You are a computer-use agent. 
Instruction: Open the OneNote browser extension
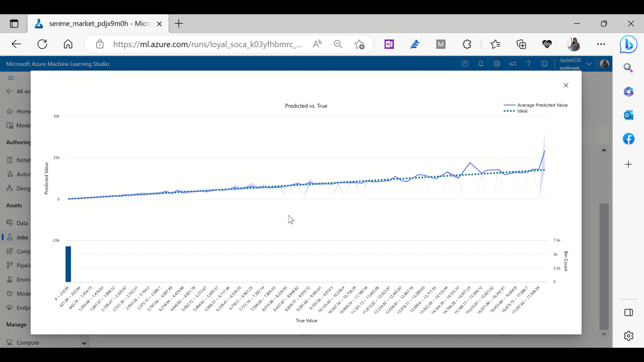(389, 44)
